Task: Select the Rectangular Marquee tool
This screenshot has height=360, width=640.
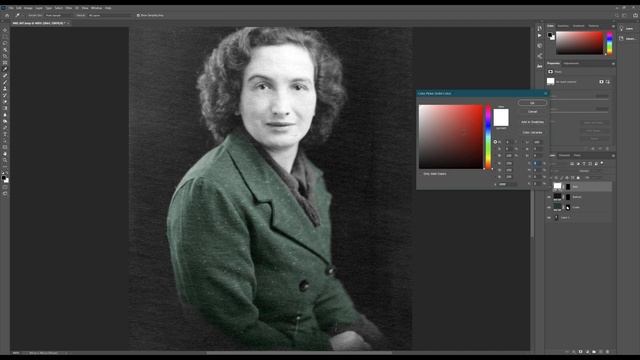Action: (5, 37)
